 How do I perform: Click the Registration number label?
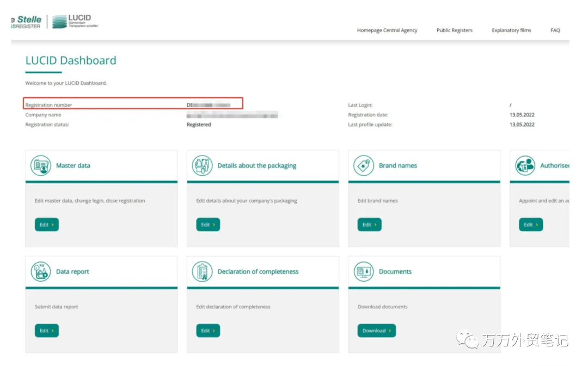click(x=49, y=105)
